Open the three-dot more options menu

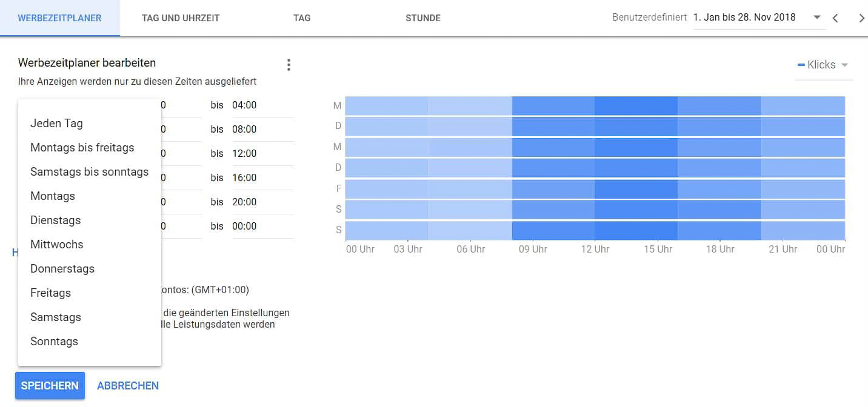point(289,65)
